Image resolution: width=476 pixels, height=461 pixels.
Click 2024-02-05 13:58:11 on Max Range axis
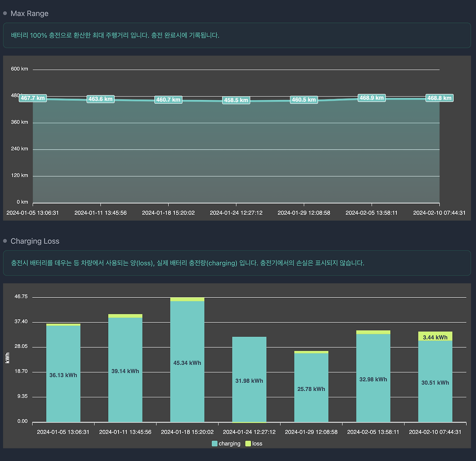pyautogui.click(x=372, y=213)
